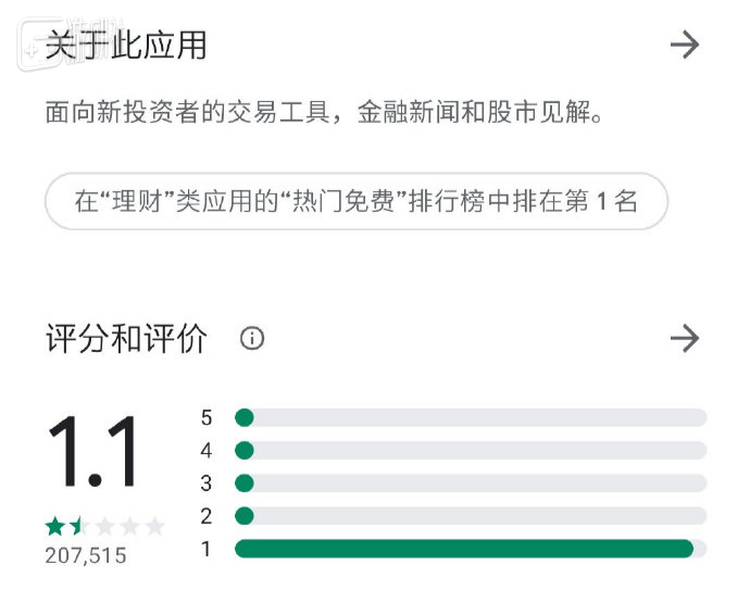Tap the number 5 label beside top bar

click(207, 418)
